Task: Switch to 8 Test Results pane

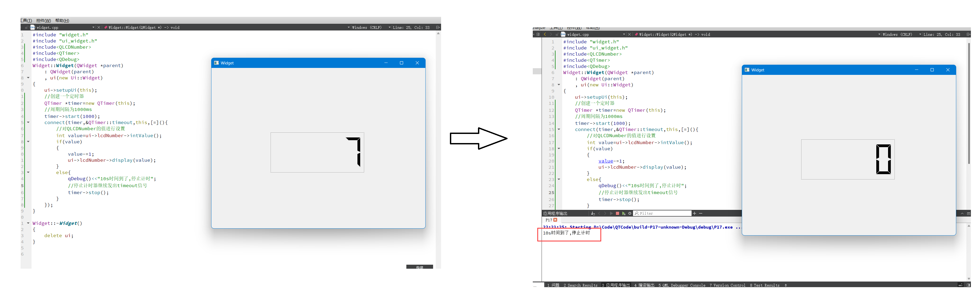Action: point(765,285)
